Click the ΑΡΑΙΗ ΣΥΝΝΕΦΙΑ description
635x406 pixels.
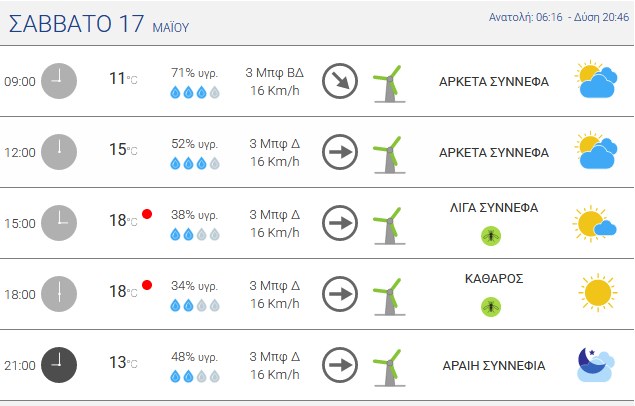494,366
